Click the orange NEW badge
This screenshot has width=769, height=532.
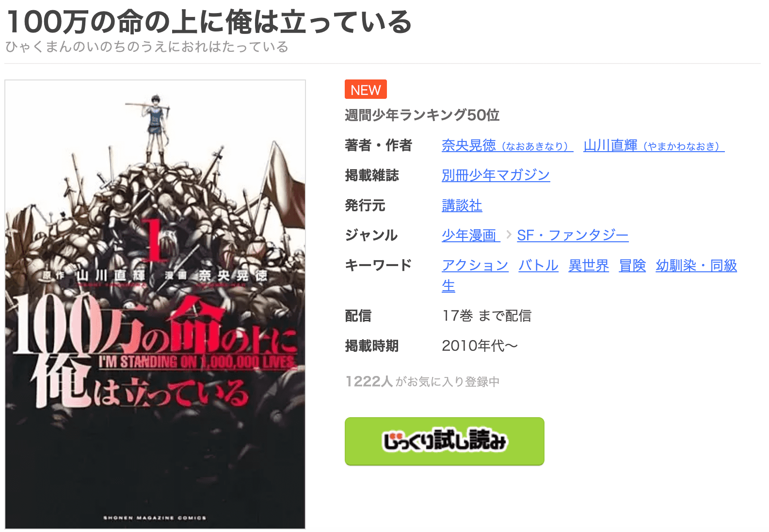366,90
